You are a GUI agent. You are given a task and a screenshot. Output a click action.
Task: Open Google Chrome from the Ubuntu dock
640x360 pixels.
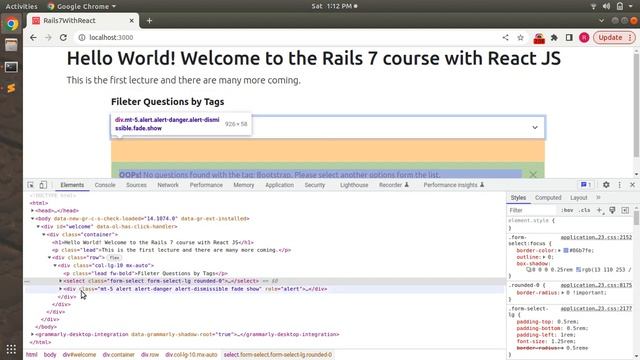tap(11, 24)
